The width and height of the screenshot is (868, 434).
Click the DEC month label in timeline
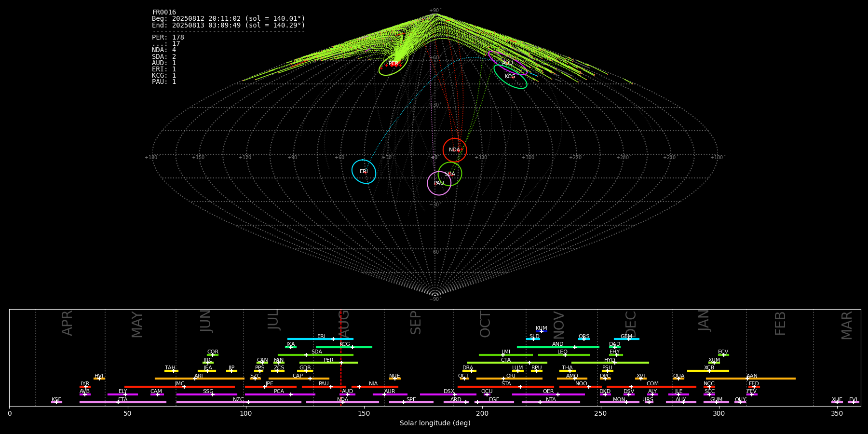click(x=631, y=324)
